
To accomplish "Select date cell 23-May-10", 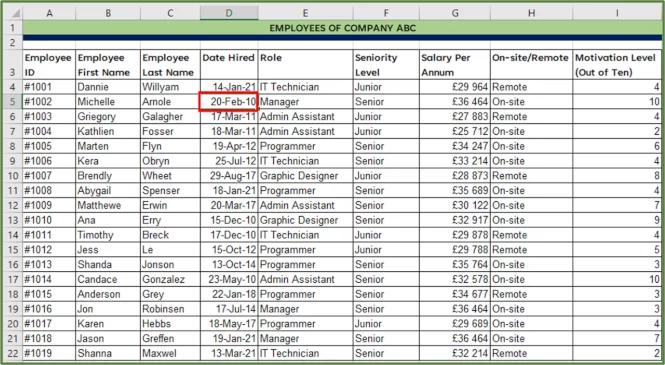I will click(x=229, y=279).
